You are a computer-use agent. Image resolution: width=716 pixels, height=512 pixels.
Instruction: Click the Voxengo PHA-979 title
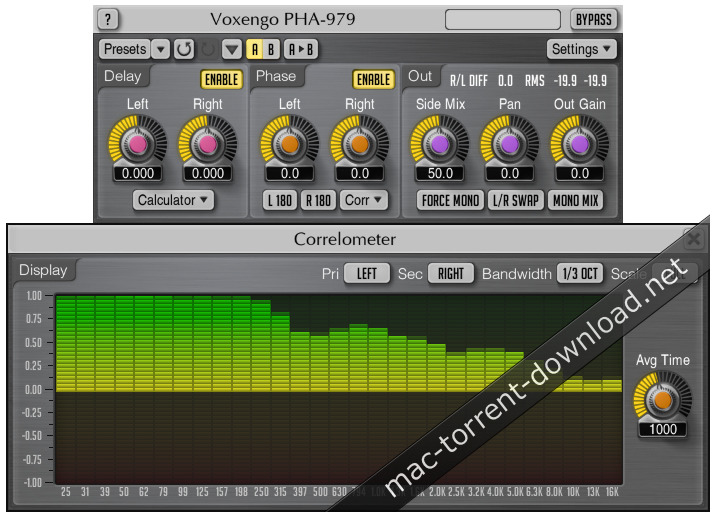click(283, 19)
